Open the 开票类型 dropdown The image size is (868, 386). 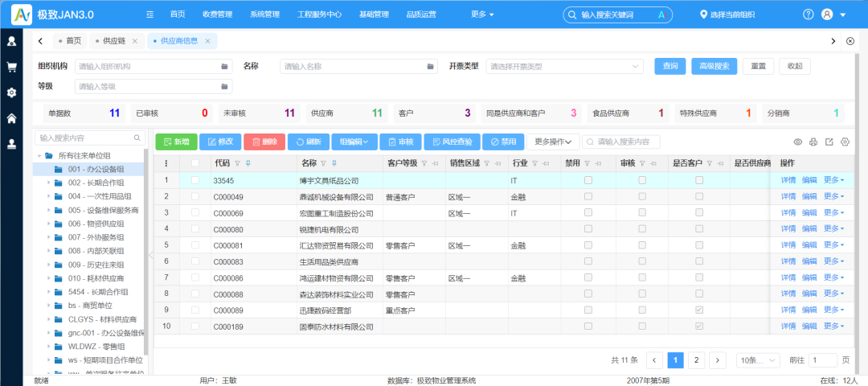click(x=565, y=67)
